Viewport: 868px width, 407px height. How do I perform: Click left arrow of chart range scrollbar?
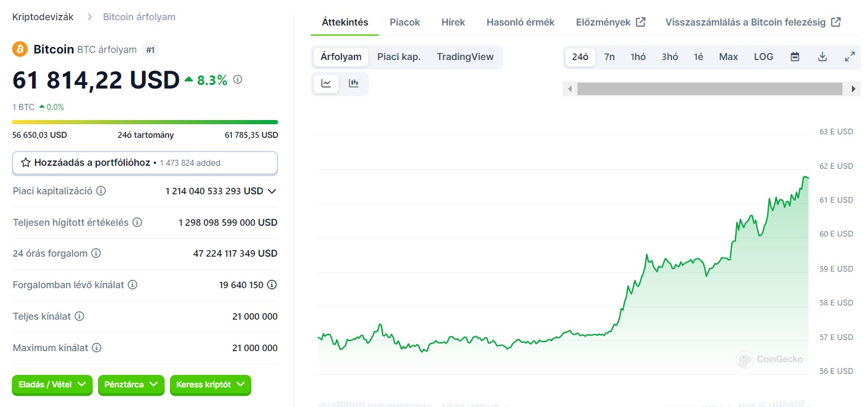coord(570,89)
